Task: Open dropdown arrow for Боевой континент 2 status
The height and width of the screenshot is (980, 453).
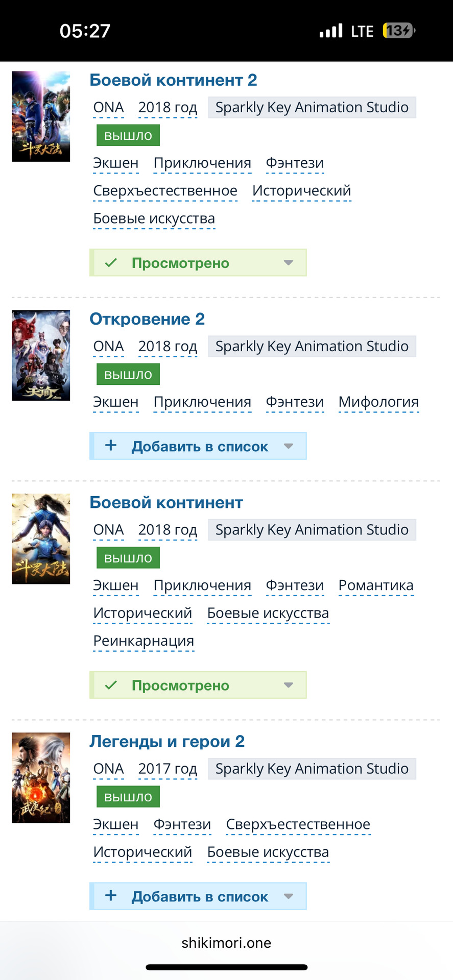Action: tap(289, 263)
